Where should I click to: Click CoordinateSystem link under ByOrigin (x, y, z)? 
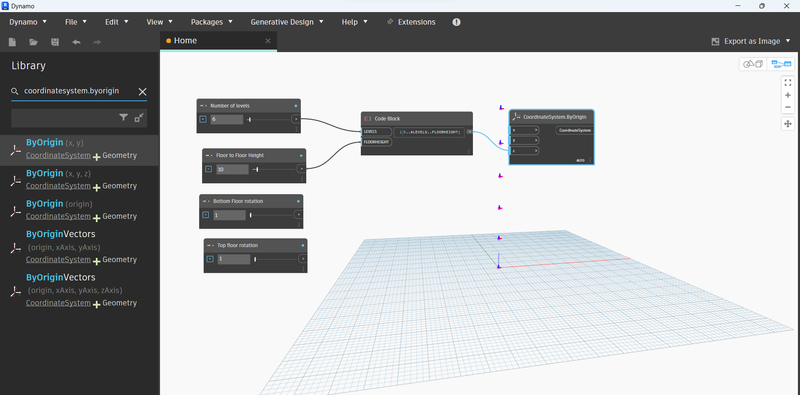tap(58, 186)
